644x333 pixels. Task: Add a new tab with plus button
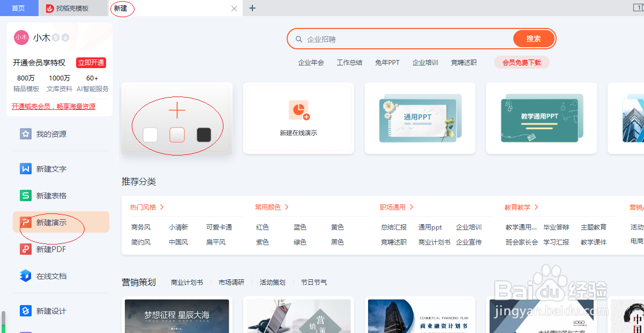point(252,8)
